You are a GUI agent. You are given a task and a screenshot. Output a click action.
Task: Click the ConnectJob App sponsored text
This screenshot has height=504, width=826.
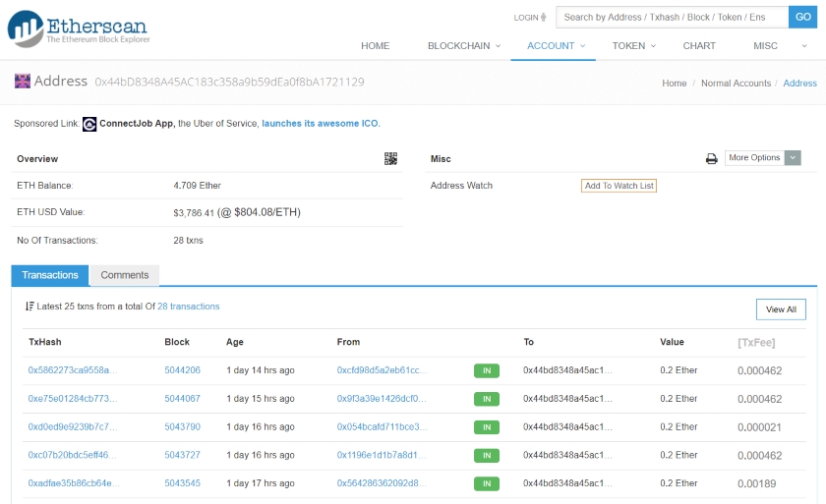coord(137,124)
